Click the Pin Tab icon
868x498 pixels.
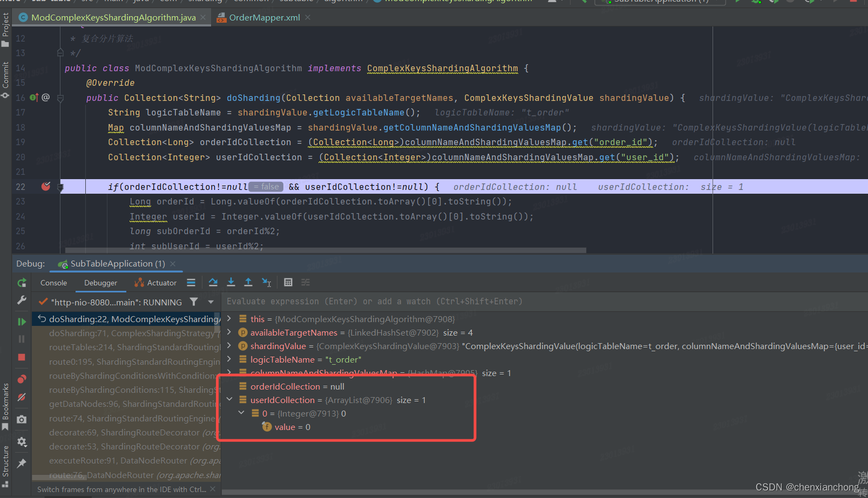(22, 463)
